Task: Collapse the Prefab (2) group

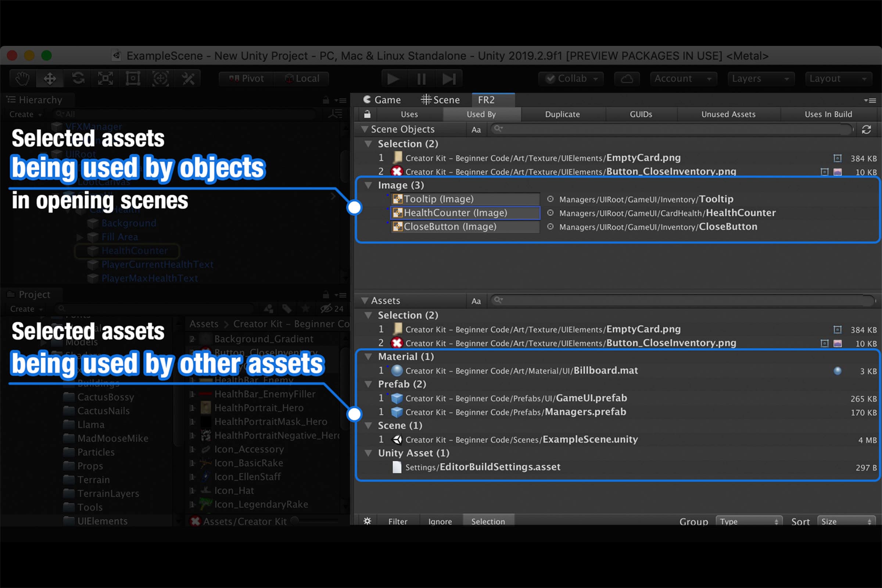Action: point(369,384)
